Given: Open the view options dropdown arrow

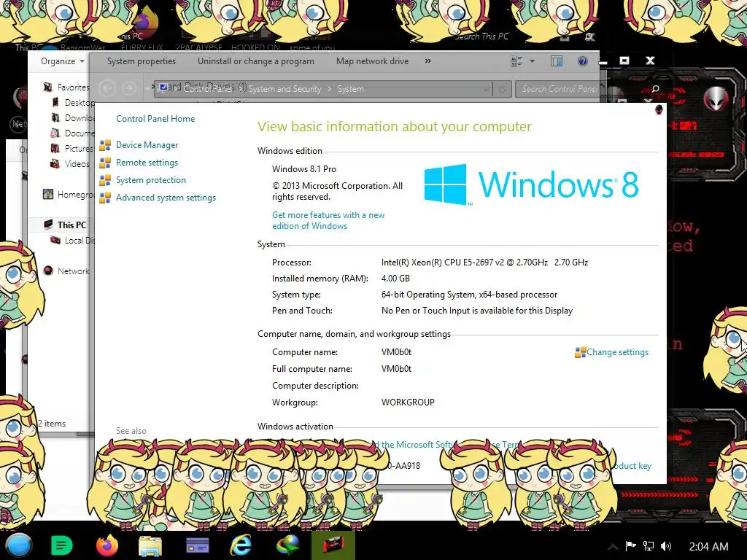Looking at the screenshot, I should pos(532,61).
